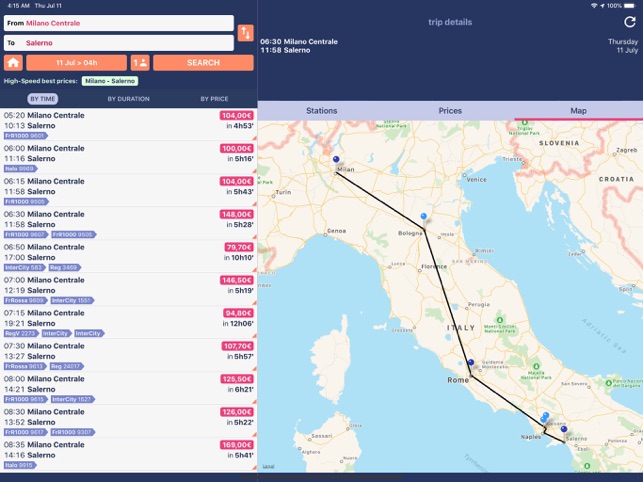This screenshot has height=482, width=643.
Task: Select the 07:15 trip arriving 19:21
Action: coord(128,322)
